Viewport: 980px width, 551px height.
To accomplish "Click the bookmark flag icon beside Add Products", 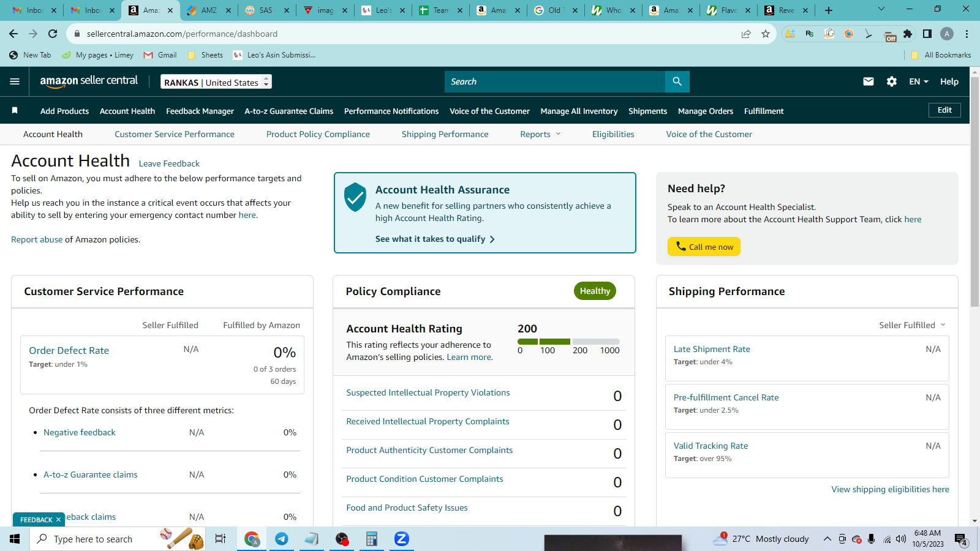I will click(15, 111).
